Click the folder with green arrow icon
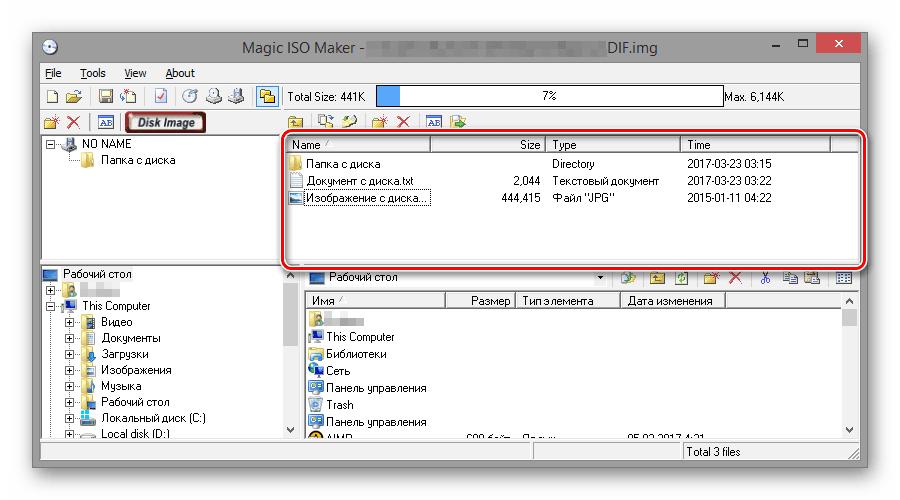The image size is (900, 500). pos(458,122)
